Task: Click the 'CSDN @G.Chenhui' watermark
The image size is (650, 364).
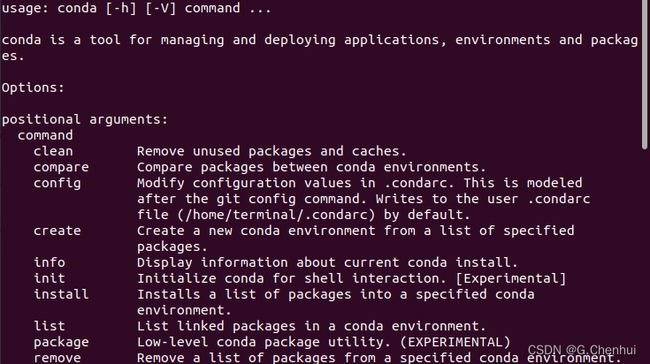Action: click(582, 350)
